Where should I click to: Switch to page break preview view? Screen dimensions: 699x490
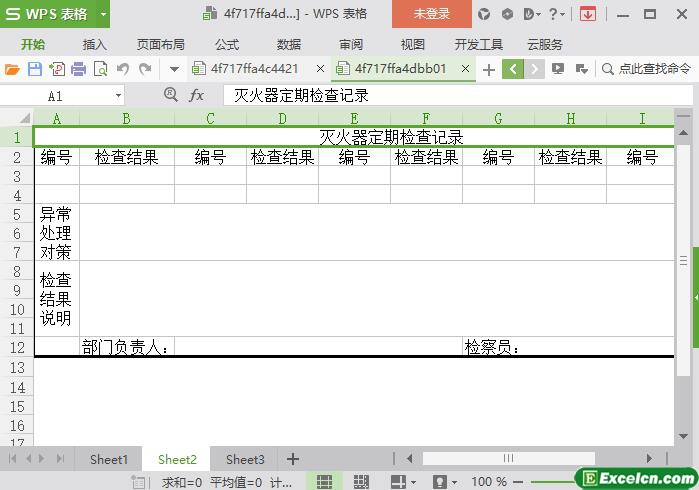[361, 482]
